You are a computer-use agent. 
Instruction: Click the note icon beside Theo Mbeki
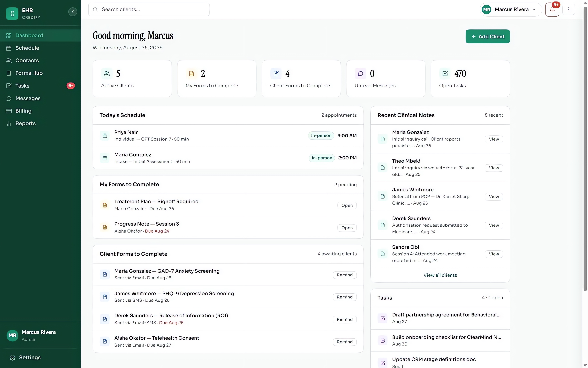[x=383, y=167]
